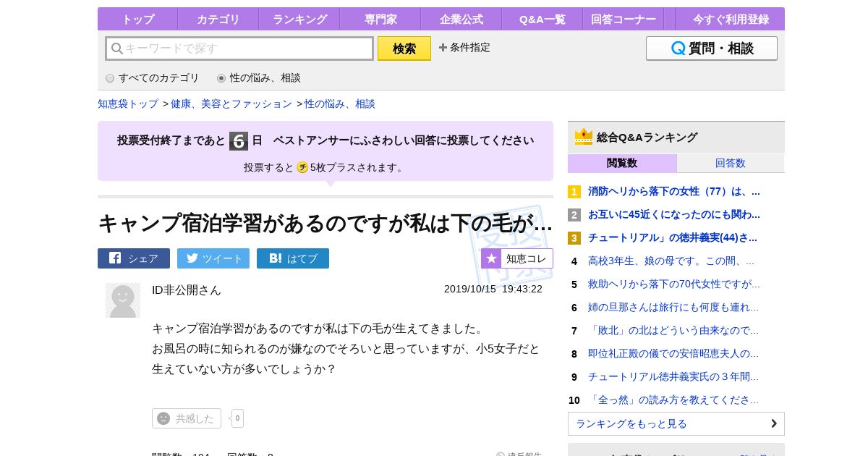Open rank 10 「全っ然」の読み方 link
Image resolution: width=868 pixels, height=456 pixels.
[x=673, y=400]
